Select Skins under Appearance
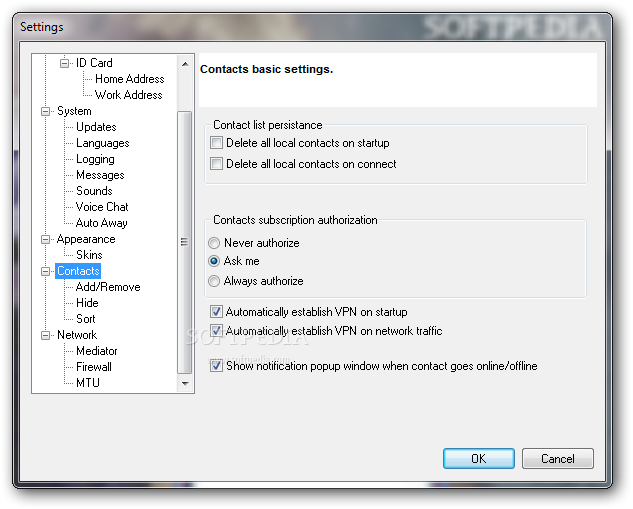Screen dimensions: 633x509 pyautogui.click(x=89, y=255)
